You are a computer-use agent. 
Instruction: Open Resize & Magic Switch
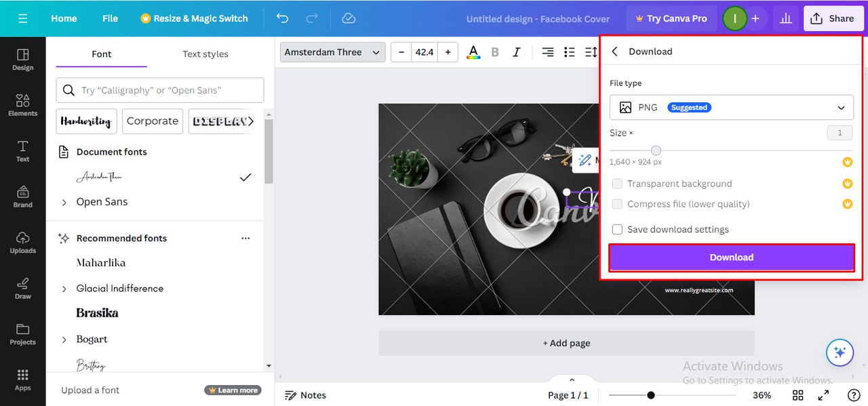click(x=194, y=18)
